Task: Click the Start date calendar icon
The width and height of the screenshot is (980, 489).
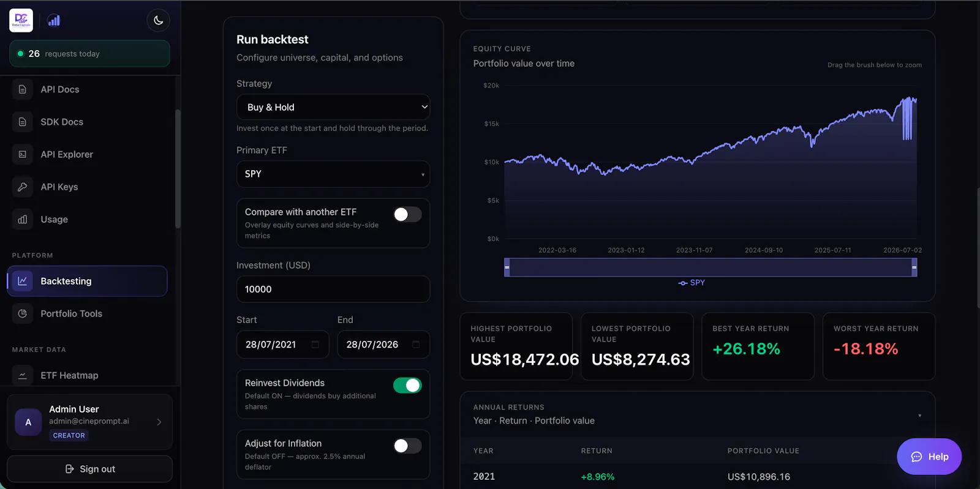Action: (x=315, y=345)
